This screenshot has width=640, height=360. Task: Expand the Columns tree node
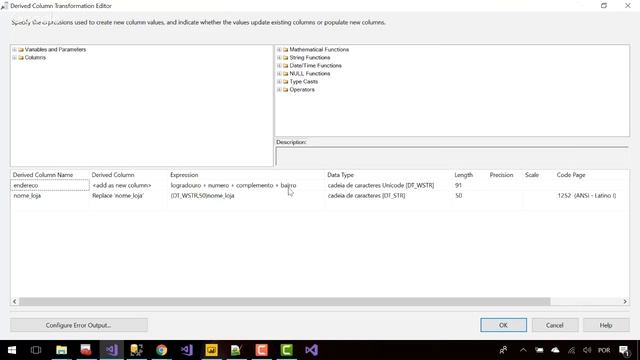point(14,58)
